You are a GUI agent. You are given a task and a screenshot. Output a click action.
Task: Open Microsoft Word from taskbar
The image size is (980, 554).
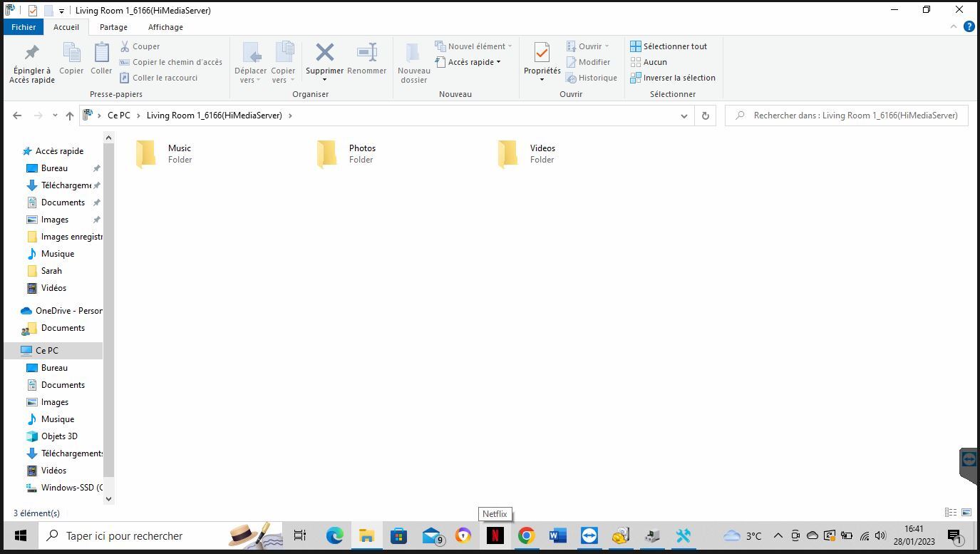point(557,535)
